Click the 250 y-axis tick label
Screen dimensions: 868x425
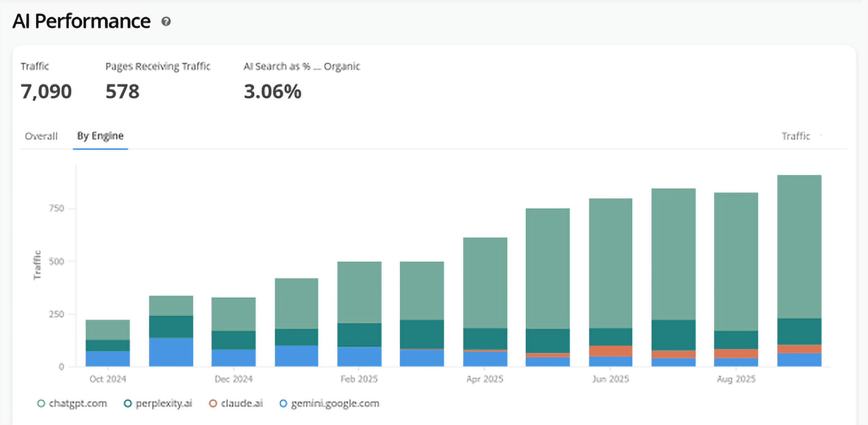pos(57,314)
